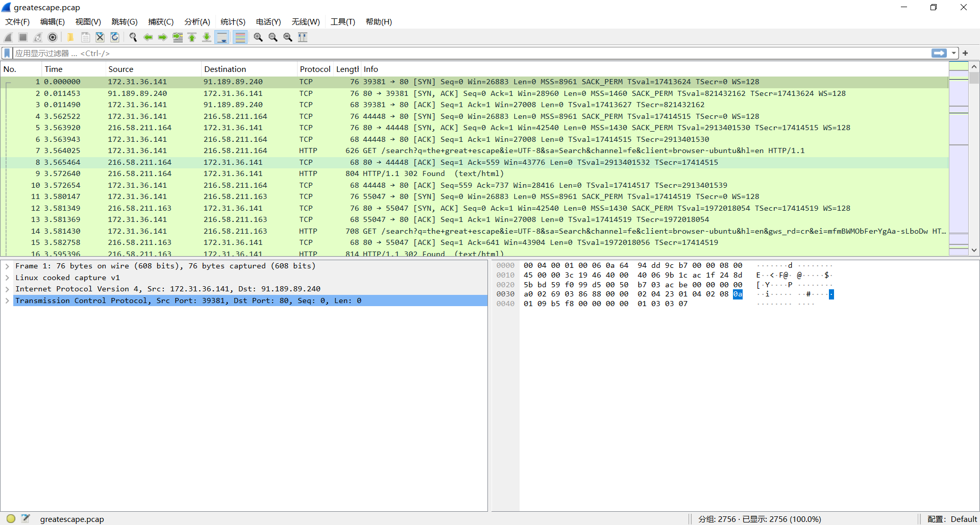Click greatescape.pcap name in status bar

click(72, 519)
